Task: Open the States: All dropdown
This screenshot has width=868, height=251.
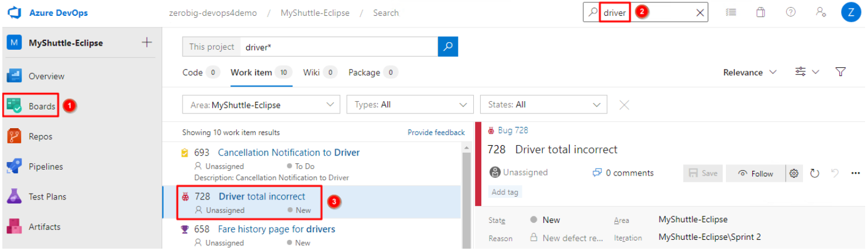Action: tap(543, 105)
